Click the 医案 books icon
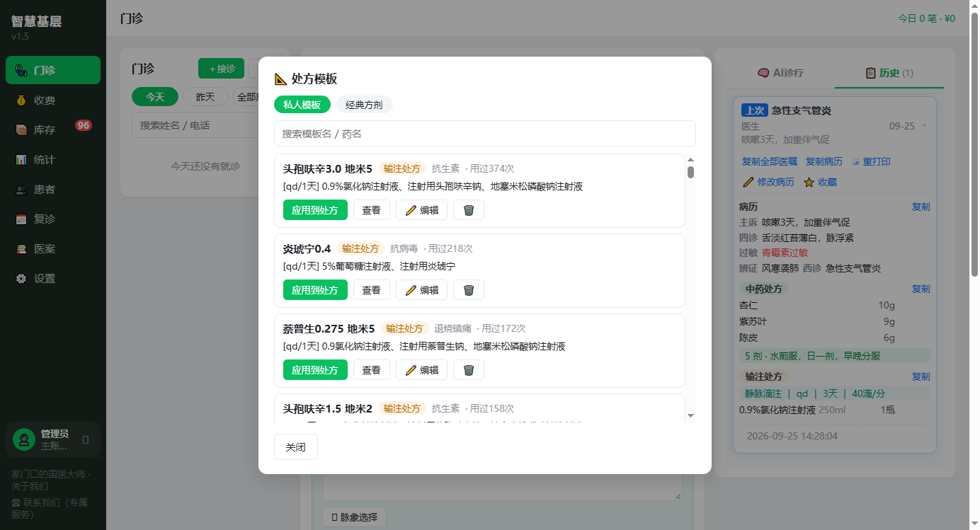980x530 pixels. [x=21, y=249]
